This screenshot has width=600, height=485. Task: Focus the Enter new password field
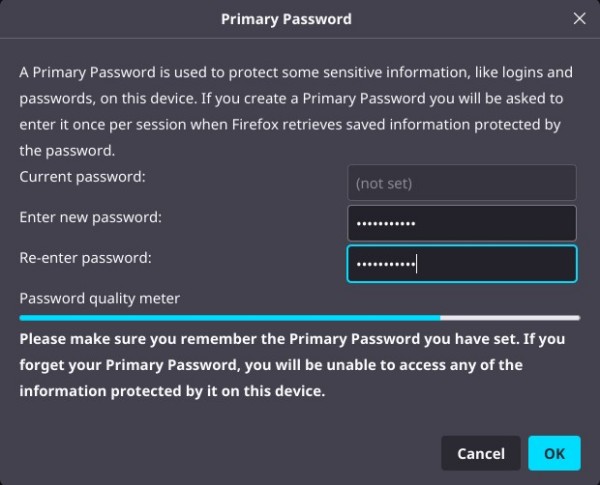461,223
